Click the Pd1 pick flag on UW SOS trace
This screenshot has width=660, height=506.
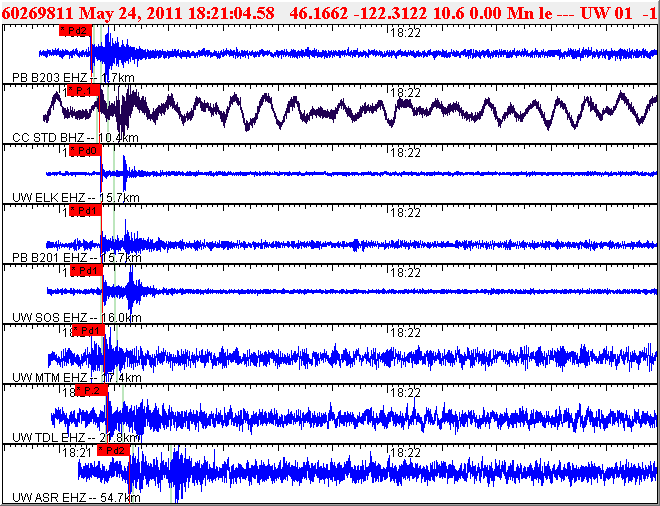tap(88, 271)
